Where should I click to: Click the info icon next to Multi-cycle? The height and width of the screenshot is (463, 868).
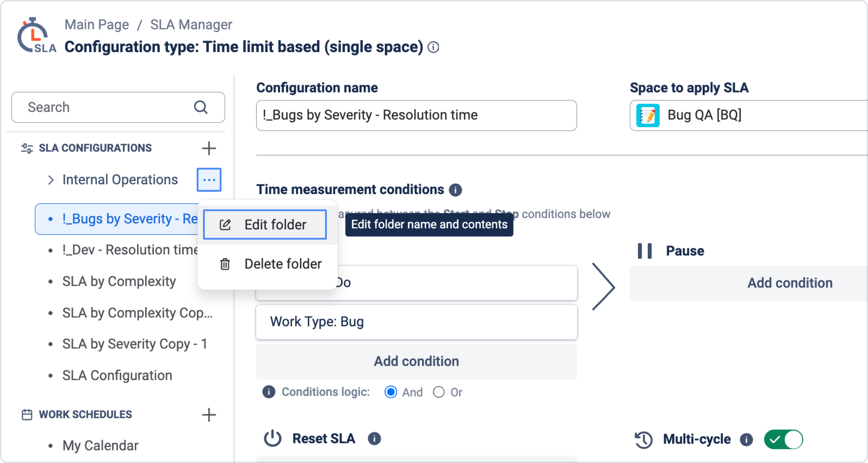(x=746, y=439)
